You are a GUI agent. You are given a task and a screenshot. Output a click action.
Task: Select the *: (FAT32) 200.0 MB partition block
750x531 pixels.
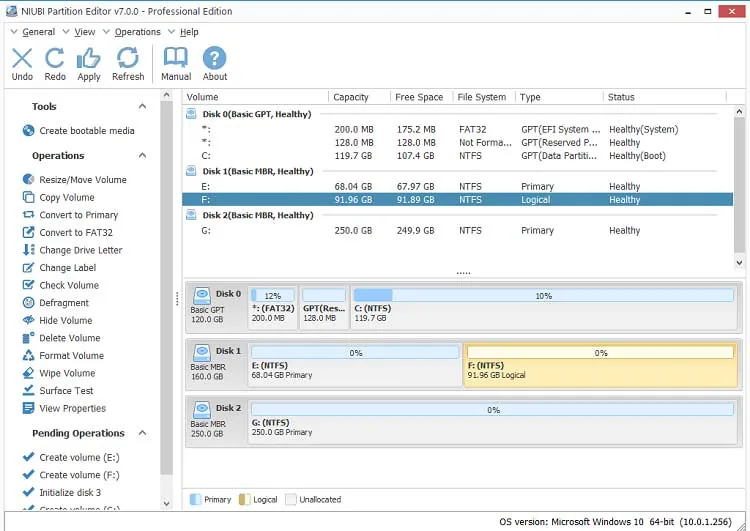273,308
